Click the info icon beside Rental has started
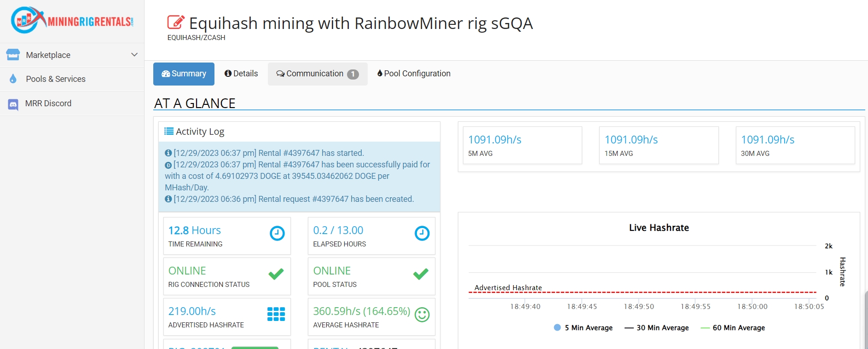Image resolution: width=868 pixels, height=349 pixels. [x=168, y=153]
